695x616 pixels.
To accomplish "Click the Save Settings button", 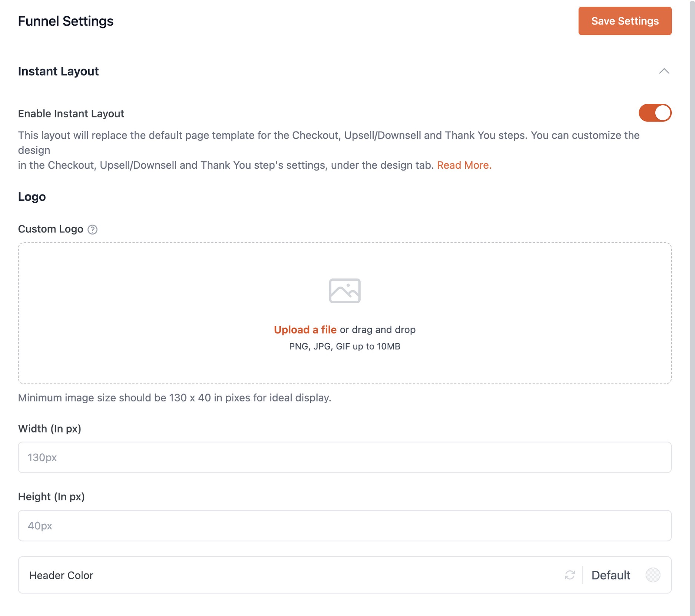I will coord(625,21).
